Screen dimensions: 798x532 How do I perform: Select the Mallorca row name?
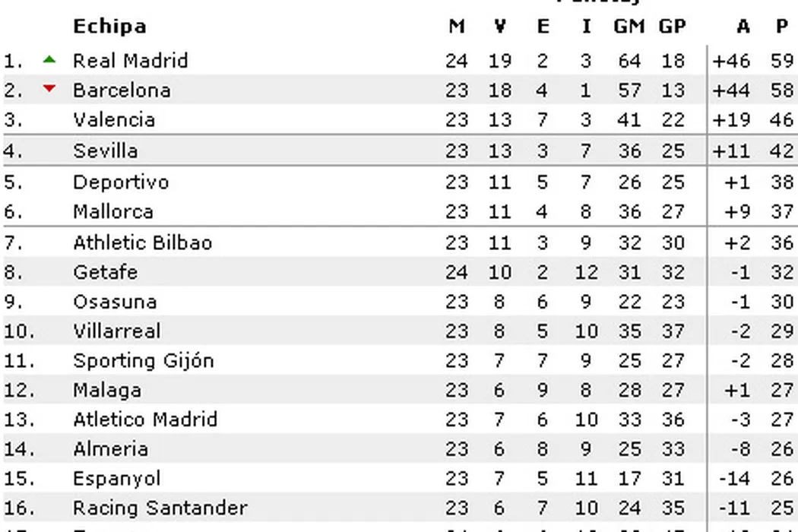coord(113,211)
